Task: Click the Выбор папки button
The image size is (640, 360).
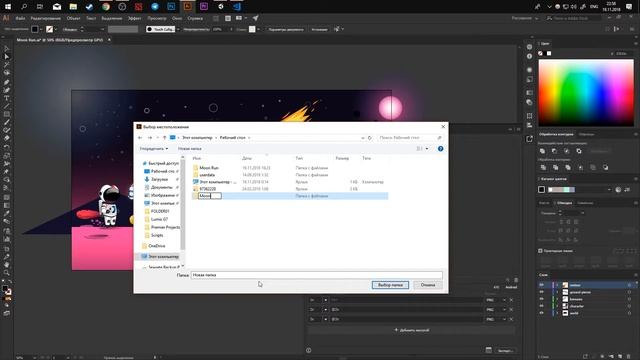Action: 390,285
